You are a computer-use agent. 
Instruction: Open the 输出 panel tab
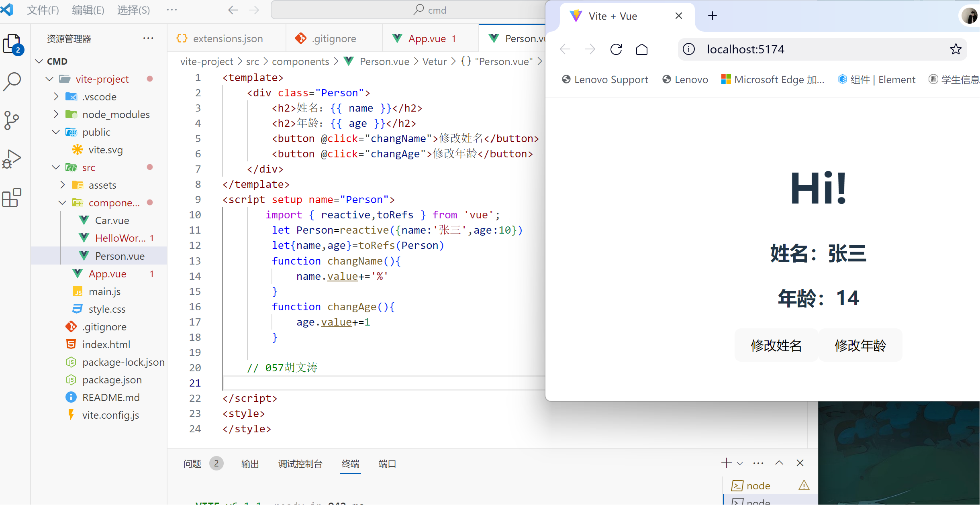click(x=250, y=464)
